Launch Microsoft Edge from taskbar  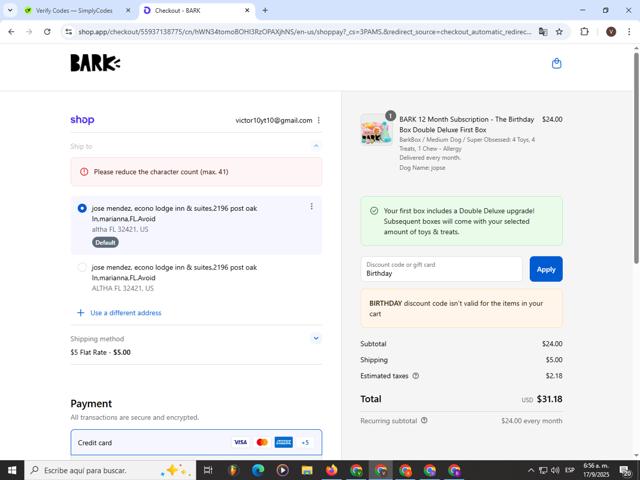click(x=258, y=470)
